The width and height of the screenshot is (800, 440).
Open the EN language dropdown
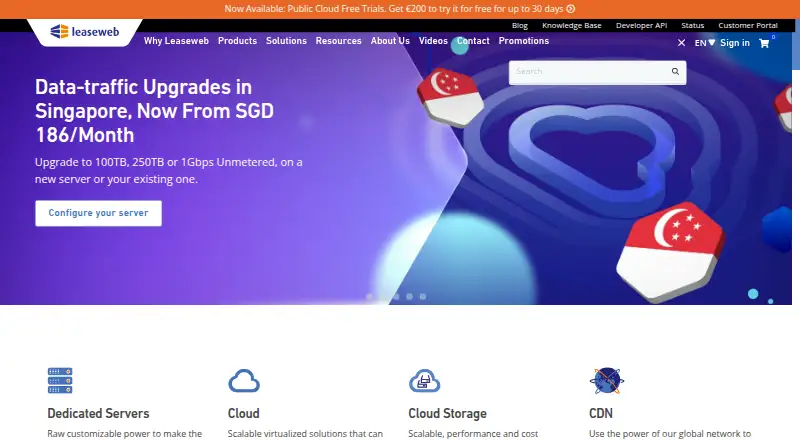(x=705, y=43)
